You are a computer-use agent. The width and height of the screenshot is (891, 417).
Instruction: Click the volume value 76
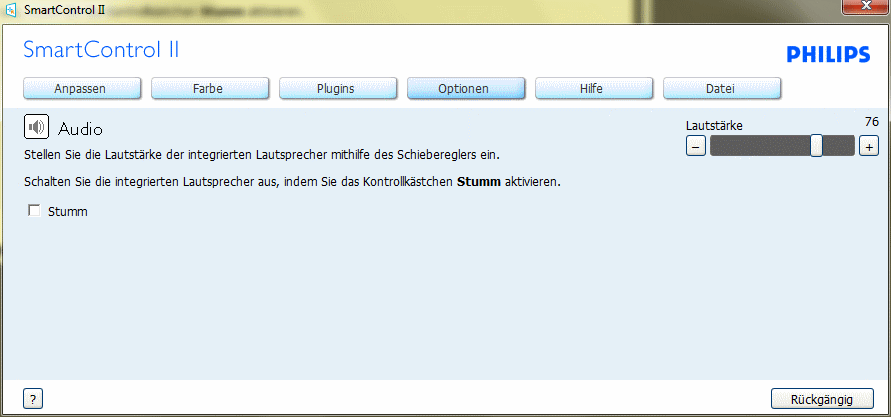872,122
